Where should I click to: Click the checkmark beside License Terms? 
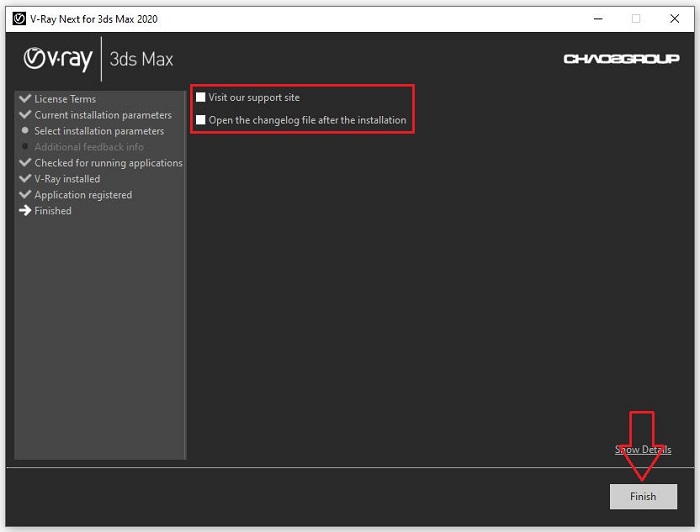pos(25,98)
